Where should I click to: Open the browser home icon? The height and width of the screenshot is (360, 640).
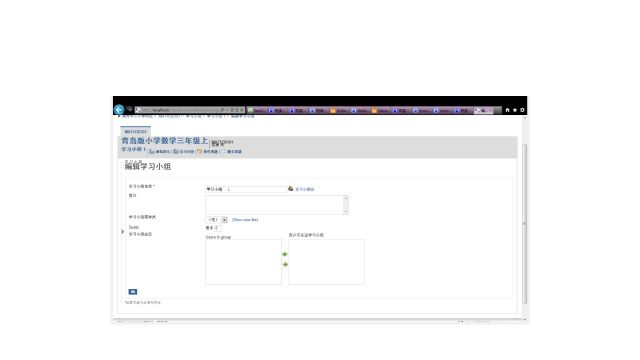tap(507, 110)
